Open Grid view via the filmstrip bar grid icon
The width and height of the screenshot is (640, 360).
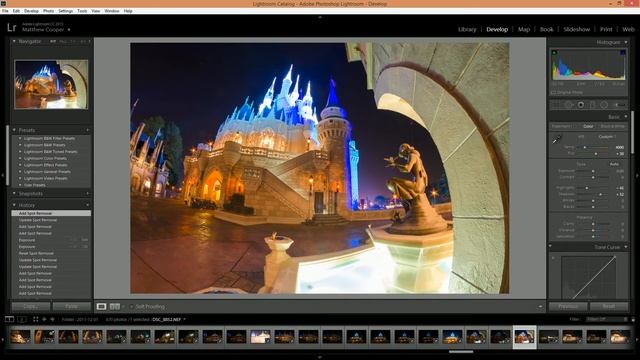[x=36, y=319]
